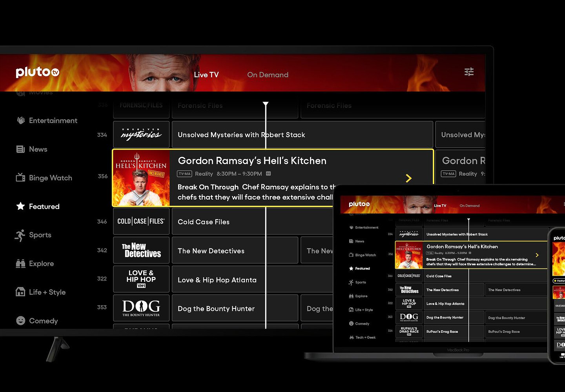
Task: Switch to the Live TV tab
Action: click(x=206, y=75)
